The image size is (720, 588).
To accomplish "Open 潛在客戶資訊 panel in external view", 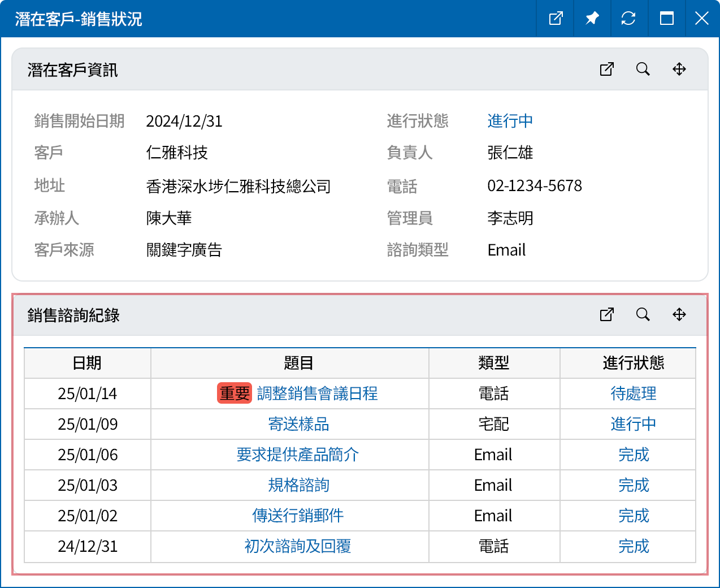I will click(x=606, y=69).
